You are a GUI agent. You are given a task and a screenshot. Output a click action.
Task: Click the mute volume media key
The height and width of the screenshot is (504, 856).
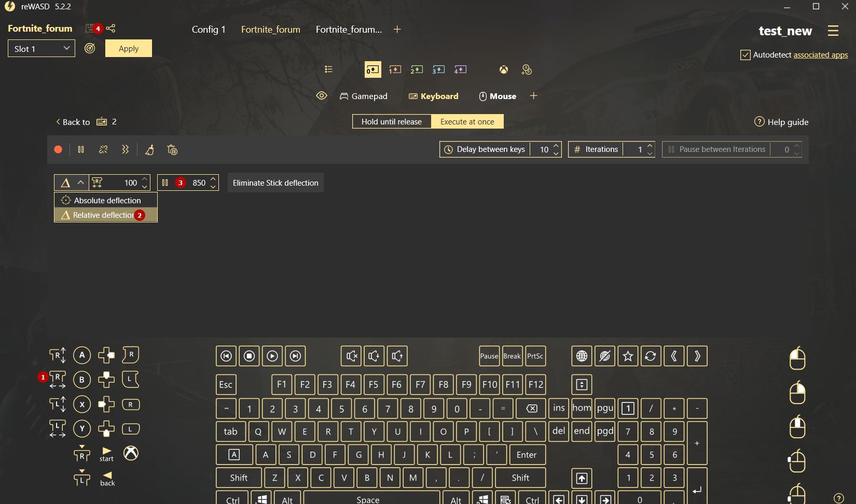pyautogui.click(x=351, y=356)
